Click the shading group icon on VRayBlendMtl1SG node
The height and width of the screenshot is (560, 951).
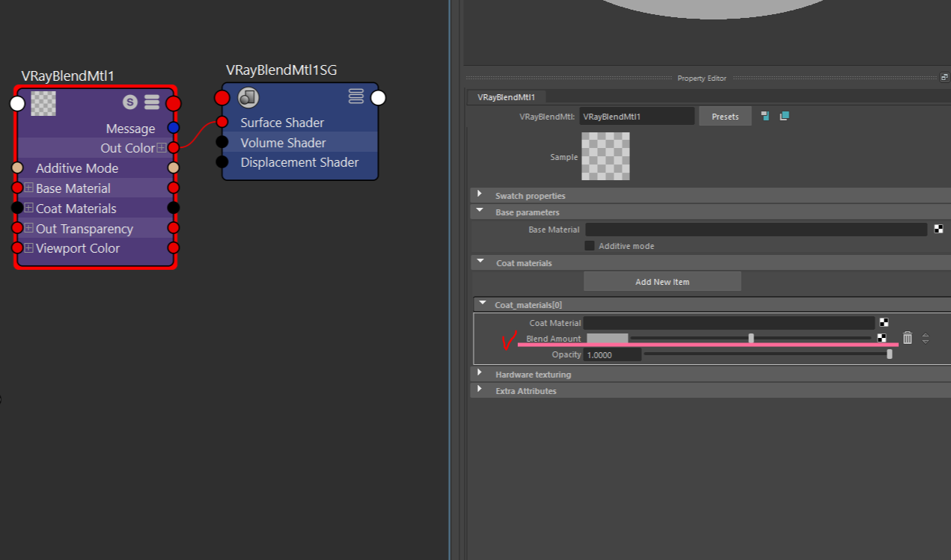click(248, 97)
